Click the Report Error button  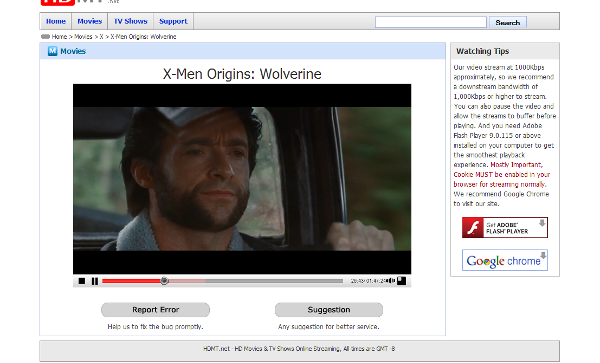155,310
